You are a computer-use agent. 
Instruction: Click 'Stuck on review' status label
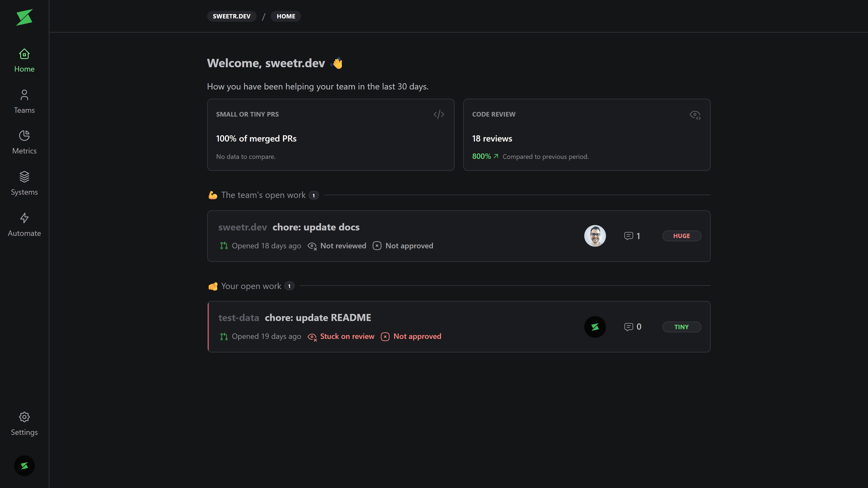tap(347, 336)
